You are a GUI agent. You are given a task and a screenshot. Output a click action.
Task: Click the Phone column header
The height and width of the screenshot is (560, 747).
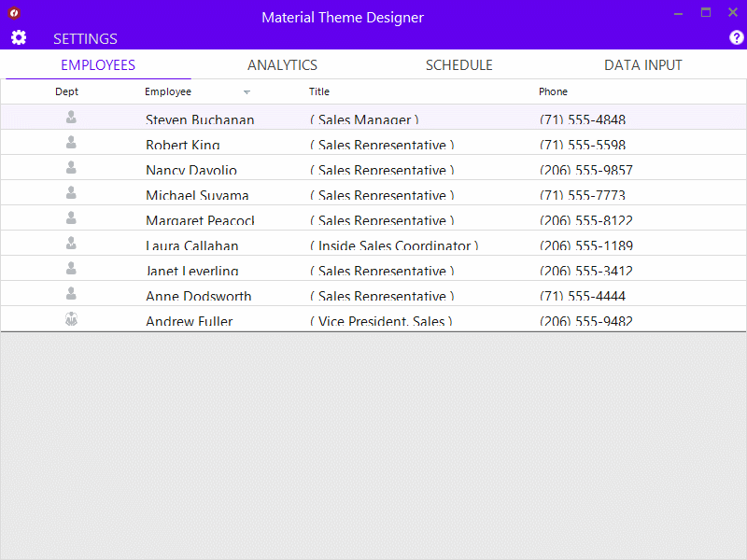tap(553, 91)
